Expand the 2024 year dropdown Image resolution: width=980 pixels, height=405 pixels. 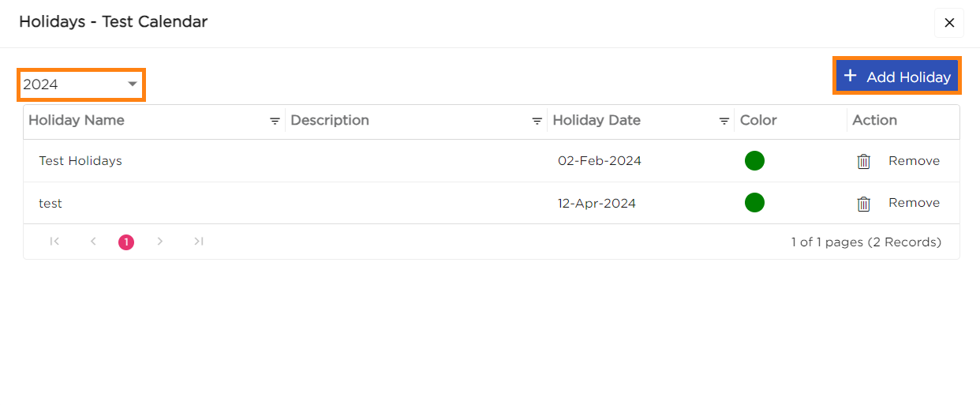(80, 84)
